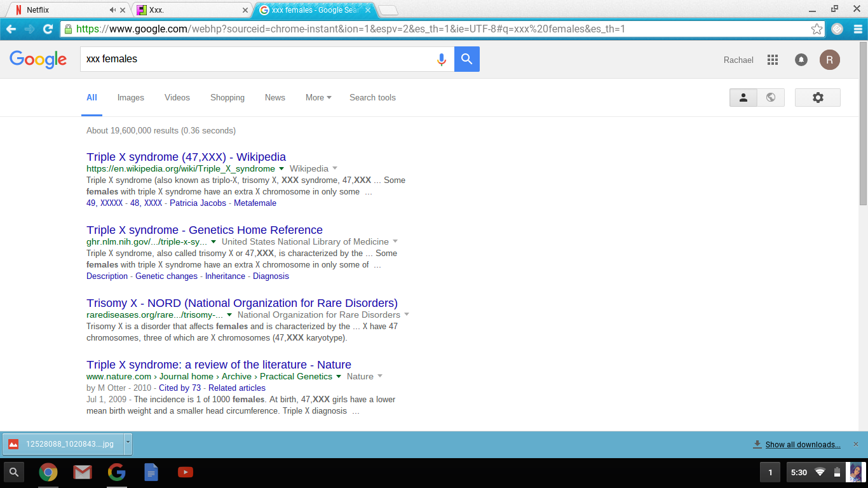The width and height of the screenshot is (868, 488).
Task: Click in the Google search text box
Action: coord(254,59)
